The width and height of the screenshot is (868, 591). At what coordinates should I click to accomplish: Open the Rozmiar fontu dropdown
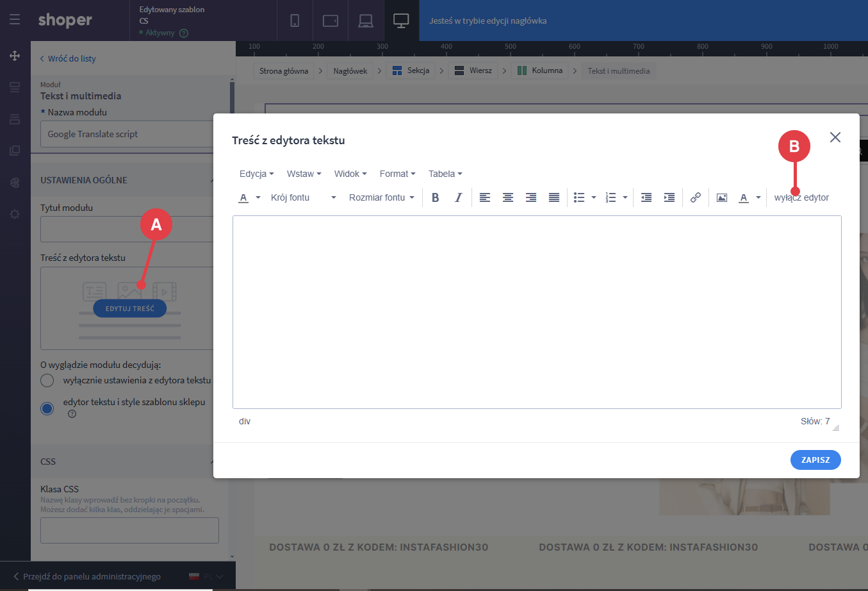pyautogui.click(x=381, y=197)
